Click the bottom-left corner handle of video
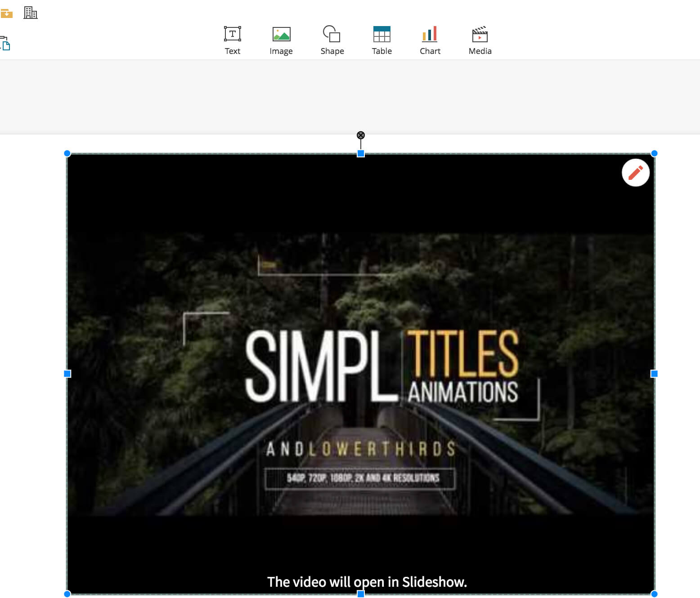The height and width of the screenshot is (598, 700). pos(67,594)
